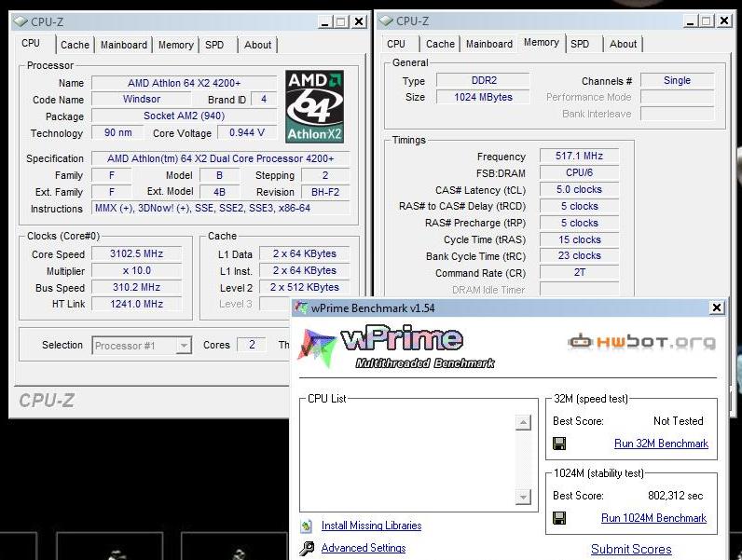Switch to About tab in right CPU-Z
The image size is (742, 560).
point(623,44)
